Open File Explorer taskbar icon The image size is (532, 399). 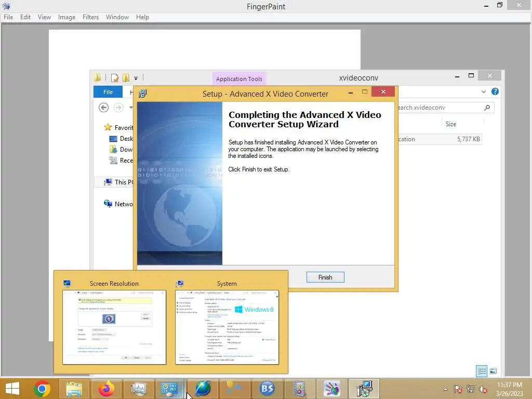(x=74, y=389)
